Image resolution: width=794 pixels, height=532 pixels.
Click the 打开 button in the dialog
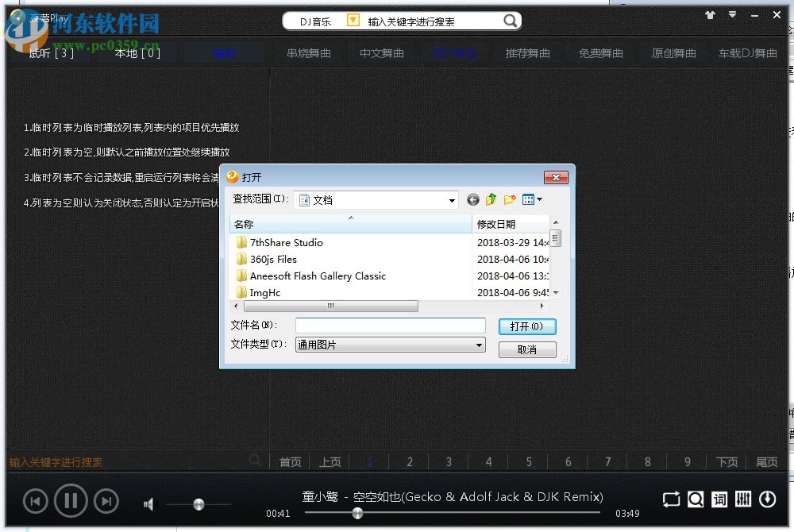(x=527, y=326)
